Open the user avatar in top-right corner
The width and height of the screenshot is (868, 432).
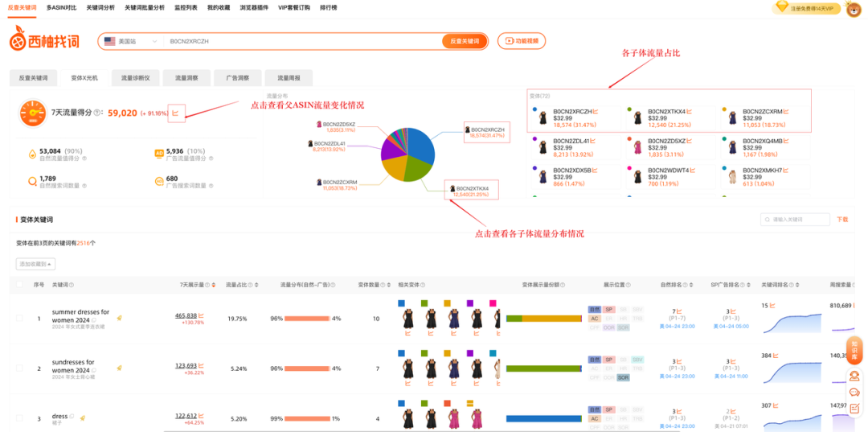coord(854,9)
